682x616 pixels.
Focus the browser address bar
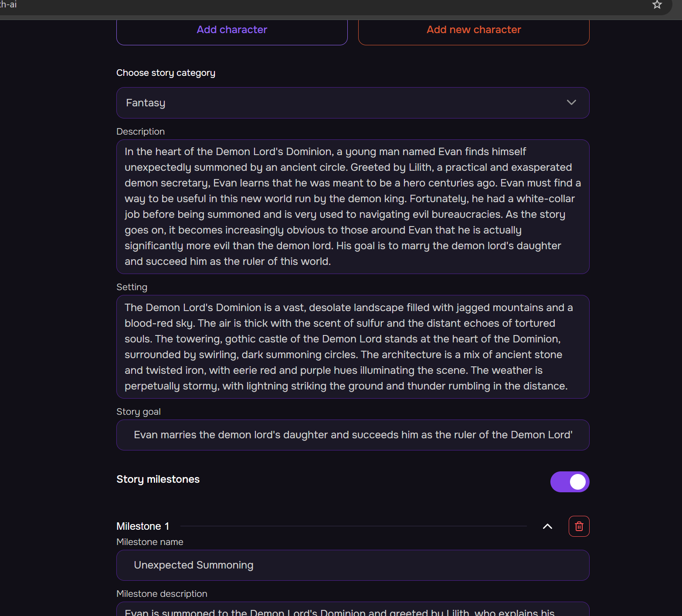coord(305,5)
